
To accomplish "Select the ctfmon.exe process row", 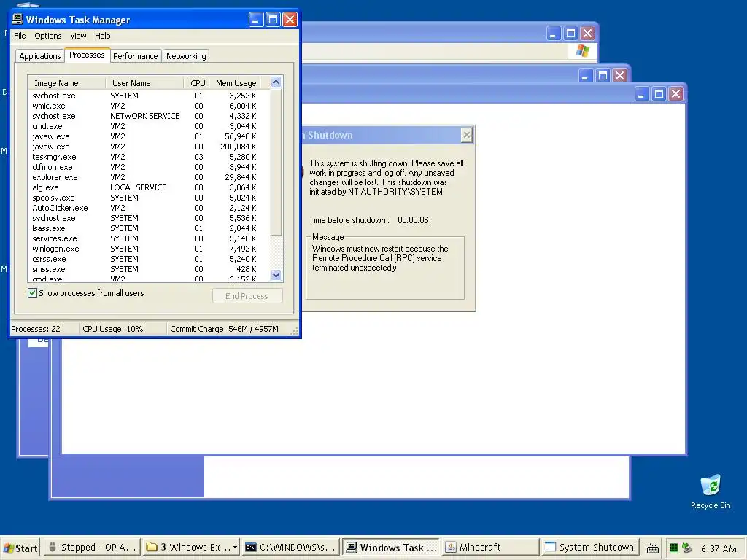I will [x=149, y=167].
